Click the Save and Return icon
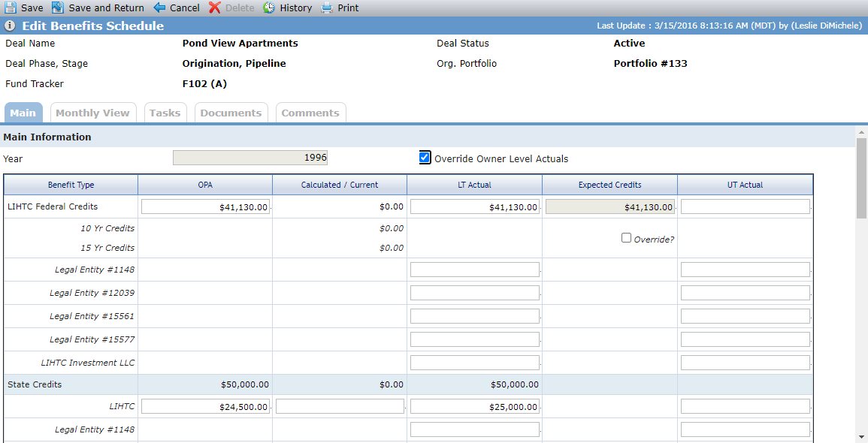The image size is (868, 443). pyautogui.click(x=58, y=8)
